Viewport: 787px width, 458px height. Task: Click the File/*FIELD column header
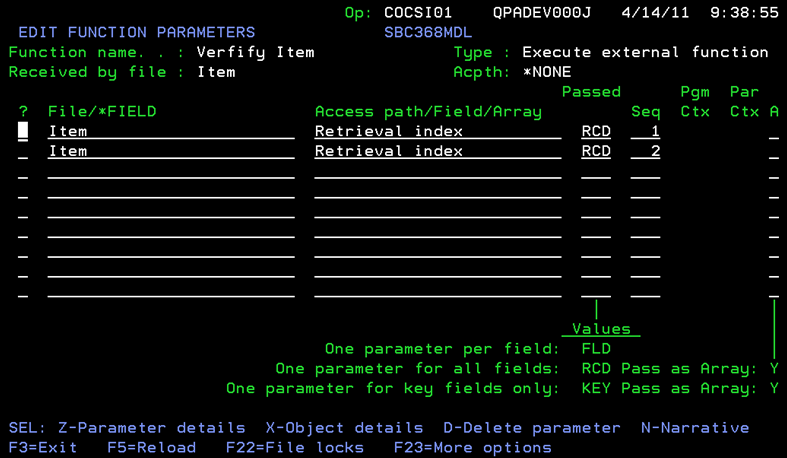pyautogui.click(x=102, y=111)
